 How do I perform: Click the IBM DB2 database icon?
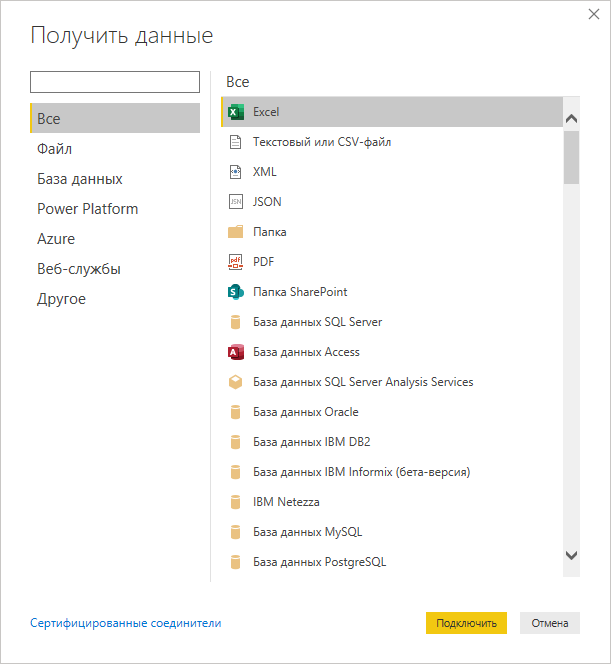(x=235, y=442)
